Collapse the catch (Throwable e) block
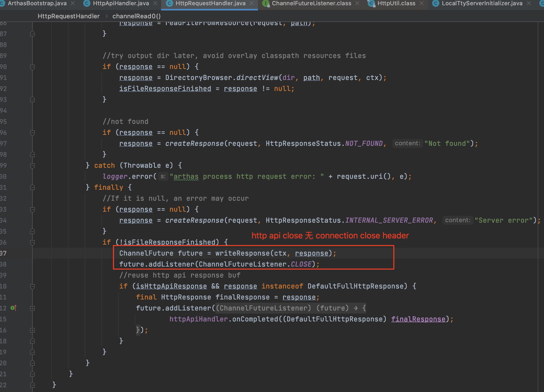The image size is (544, 392). [x=32, y=166]
